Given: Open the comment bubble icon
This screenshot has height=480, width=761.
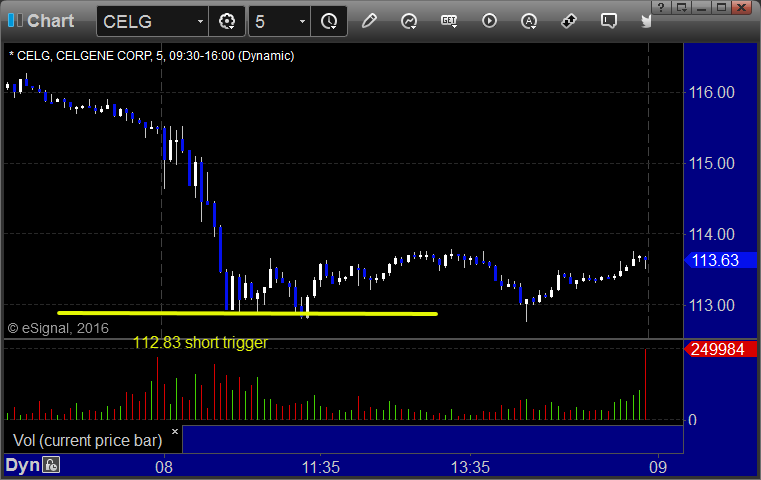Looking at the screenshot, I should pyautogui.click(x=609, y=21).
